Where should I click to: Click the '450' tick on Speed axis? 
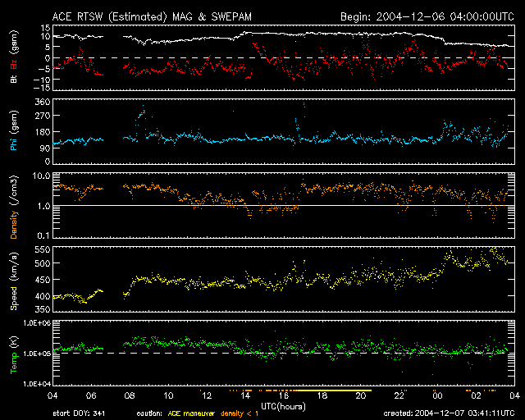click(43, 280)
